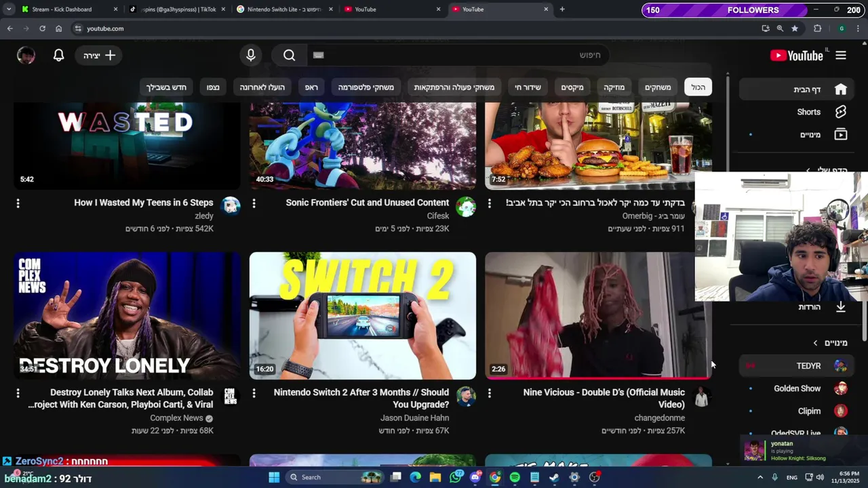Viewport: 868px width, 488px height.
Task: Open the SWITCH 2 video thumbnail
Action: click(x=363, y=316)
